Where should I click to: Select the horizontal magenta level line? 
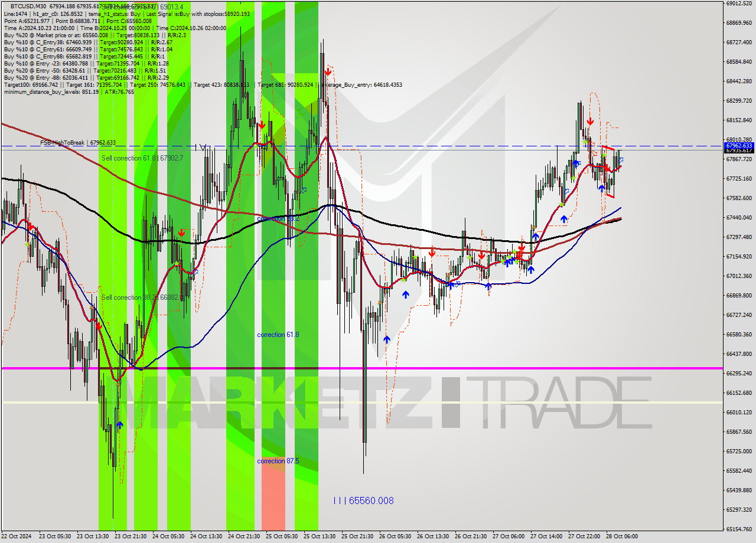361,368
